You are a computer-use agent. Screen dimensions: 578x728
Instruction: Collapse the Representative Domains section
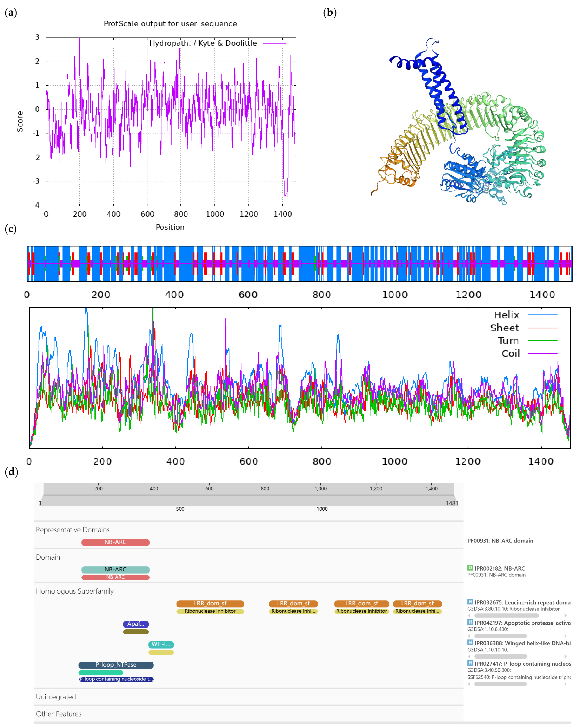(x=73, y=529)
